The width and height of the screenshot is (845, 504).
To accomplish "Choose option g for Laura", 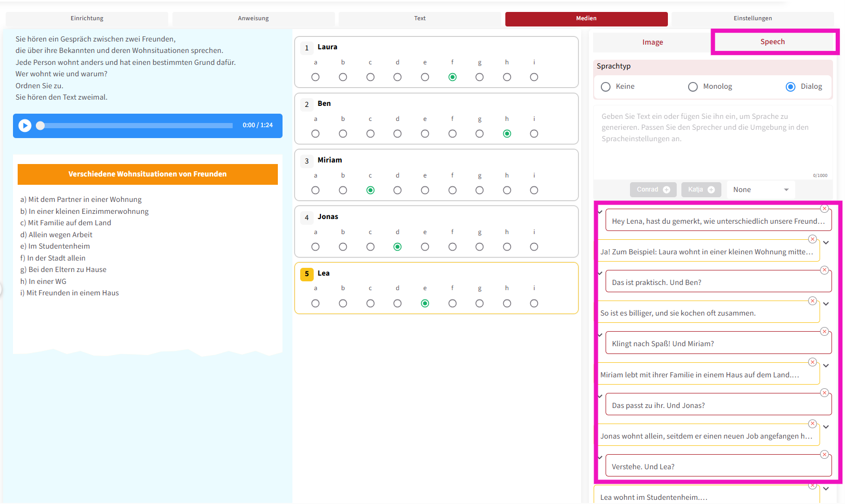I will click(479, 77).
